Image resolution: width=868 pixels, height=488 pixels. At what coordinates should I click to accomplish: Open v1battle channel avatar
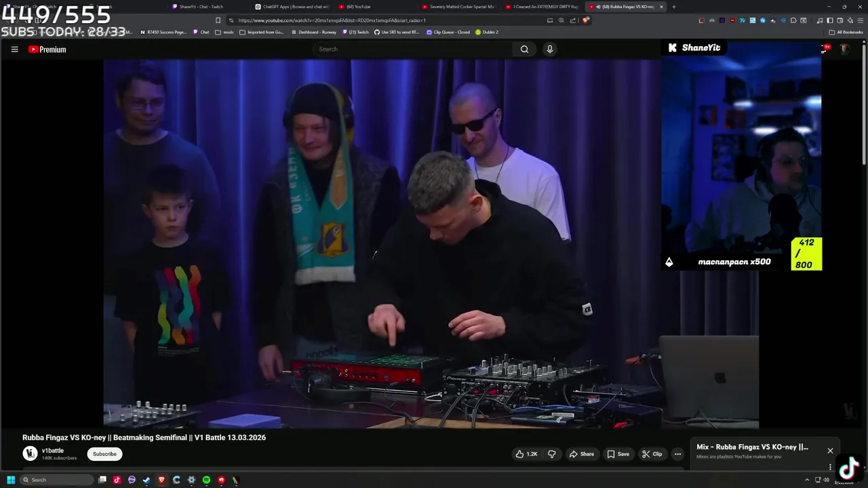[30, 453]
